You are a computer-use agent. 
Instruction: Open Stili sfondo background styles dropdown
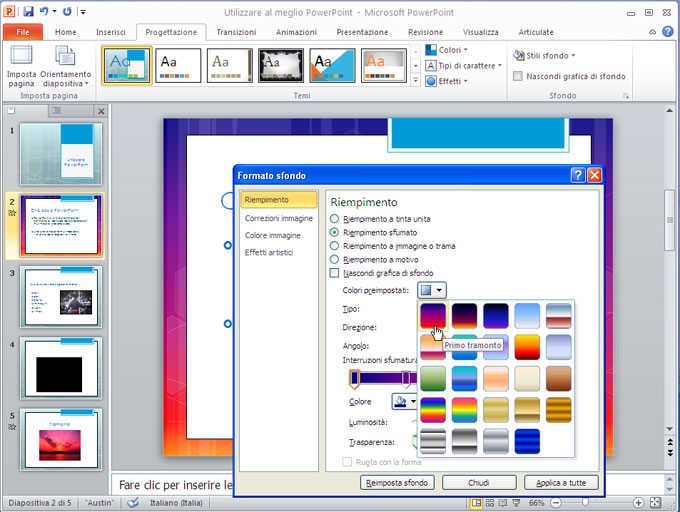point(544,55)
